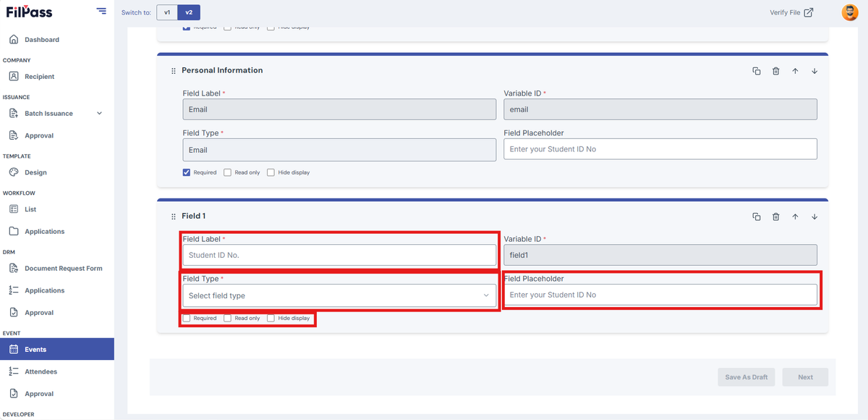
Task: Grab the Personal Information drag handle
Action: pos(174,71)
